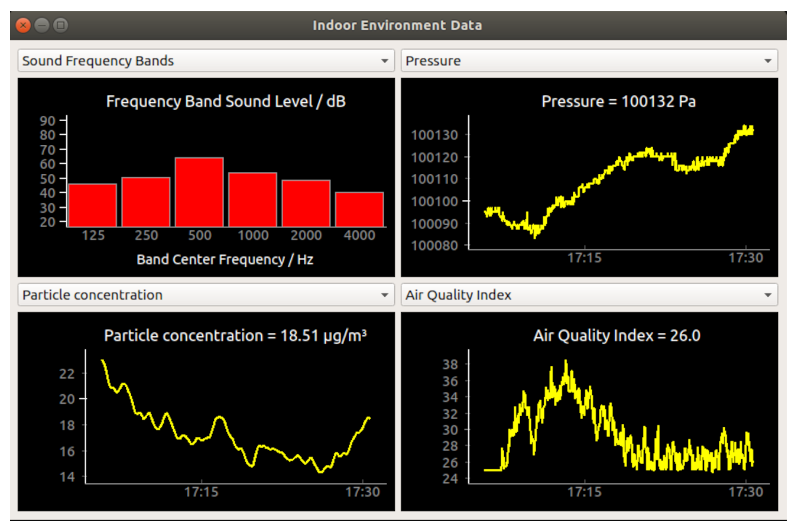Click the 100080 tick label on Pressure chart
This screenshot has height=532, width=798.
[434, 245]
